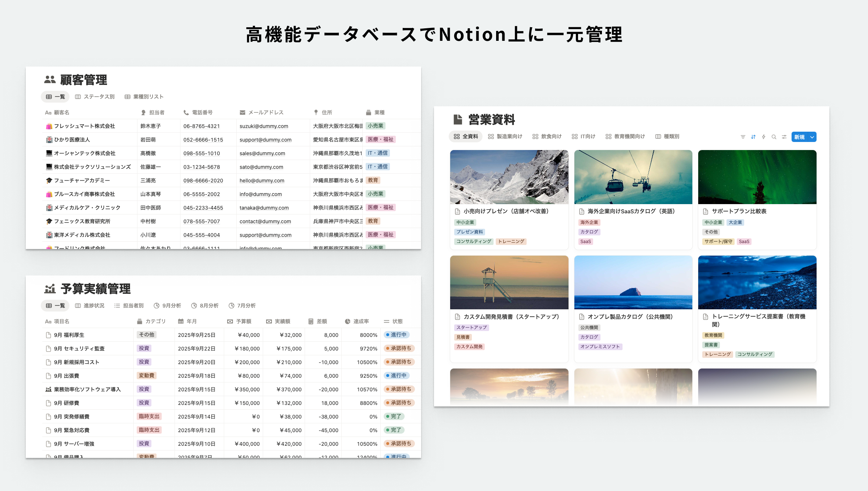Image resolution: width=868 pixels, height=491 pixels.
Task: Click the 進行中 status tag for 9月 福利厚生
Action: coord(396,335)
